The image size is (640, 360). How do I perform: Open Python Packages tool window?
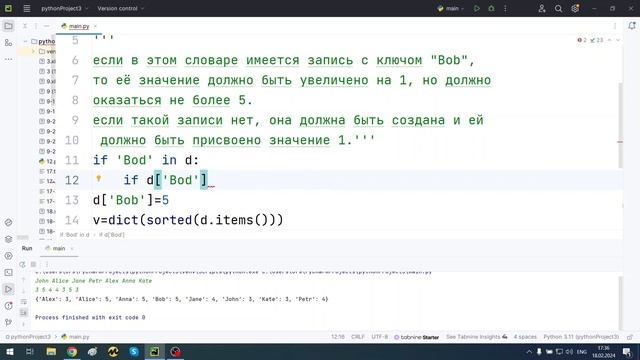8,223
